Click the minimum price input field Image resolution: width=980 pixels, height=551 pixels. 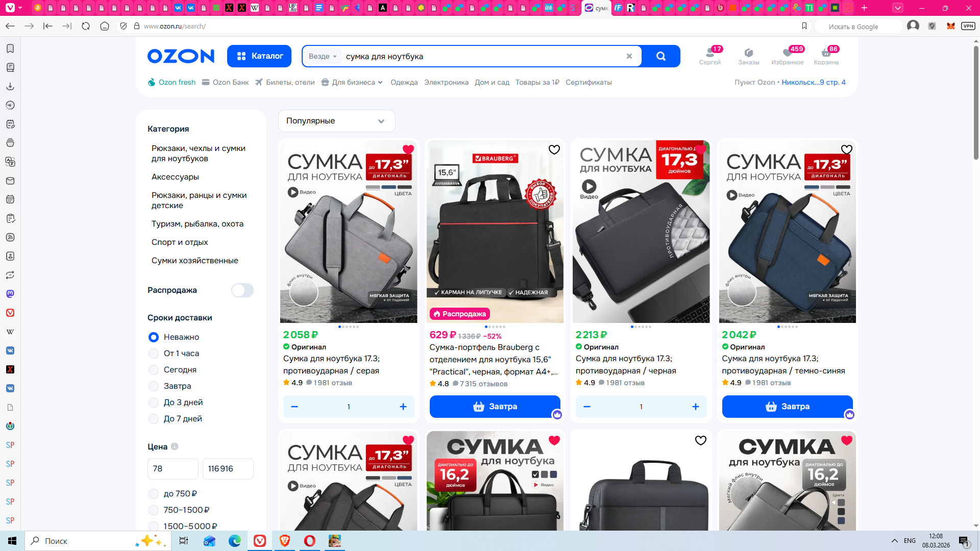click(x=173, y=468)
